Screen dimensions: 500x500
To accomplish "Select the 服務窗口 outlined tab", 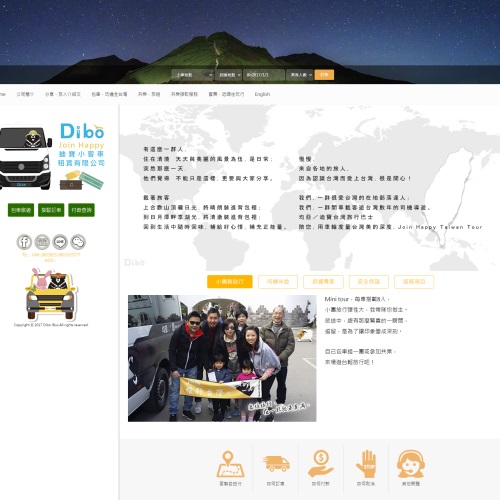I will [x=414, y=282].
